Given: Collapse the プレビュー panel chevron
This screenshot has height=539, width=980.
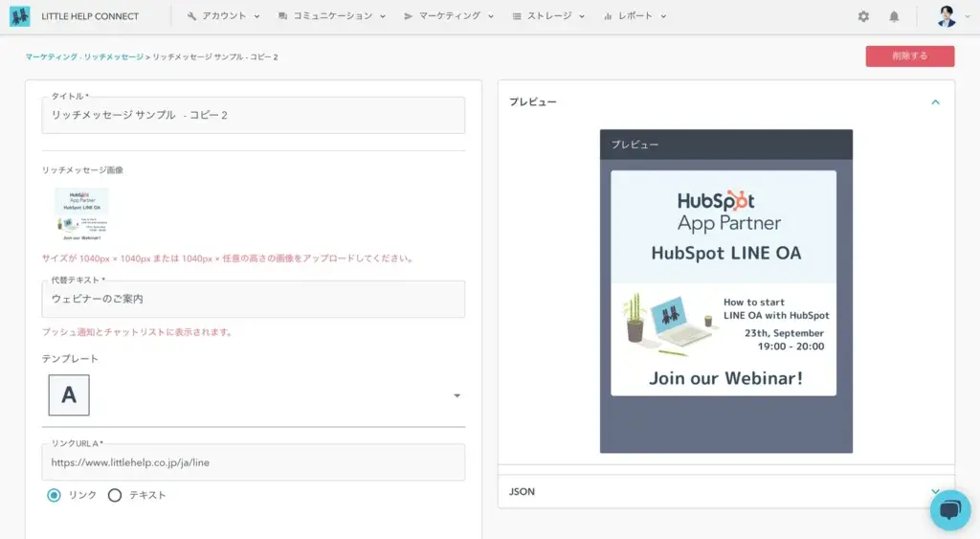Looking at the screenshot, I should click(x=935, y=102).
